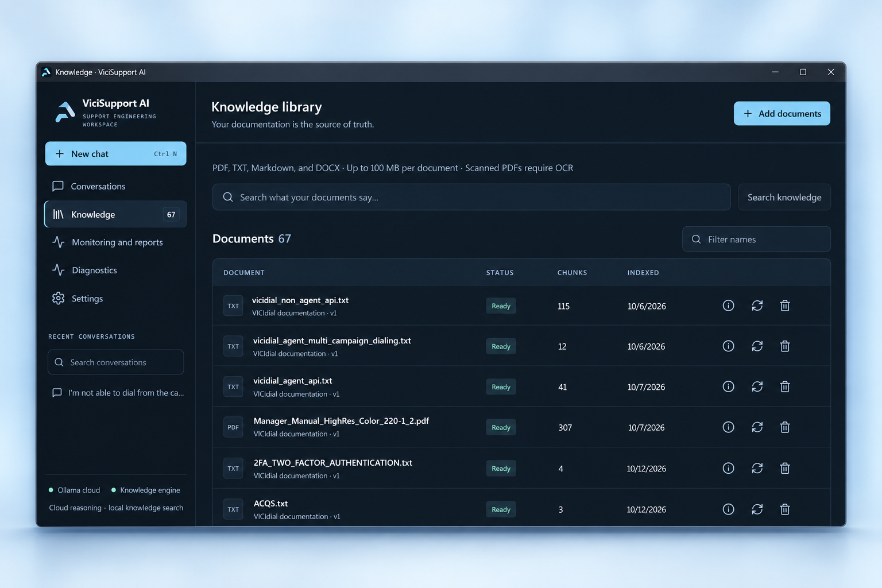Screen dimensions: 882x588
Task: Refresh ACQS.txt index
Action: [757, 509]
